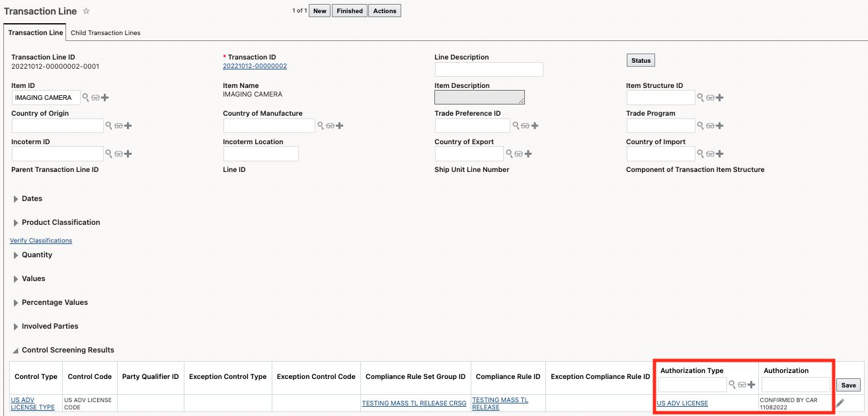Click the Finished button
This screenshot has width=868, height=416.
click(349, 11)
